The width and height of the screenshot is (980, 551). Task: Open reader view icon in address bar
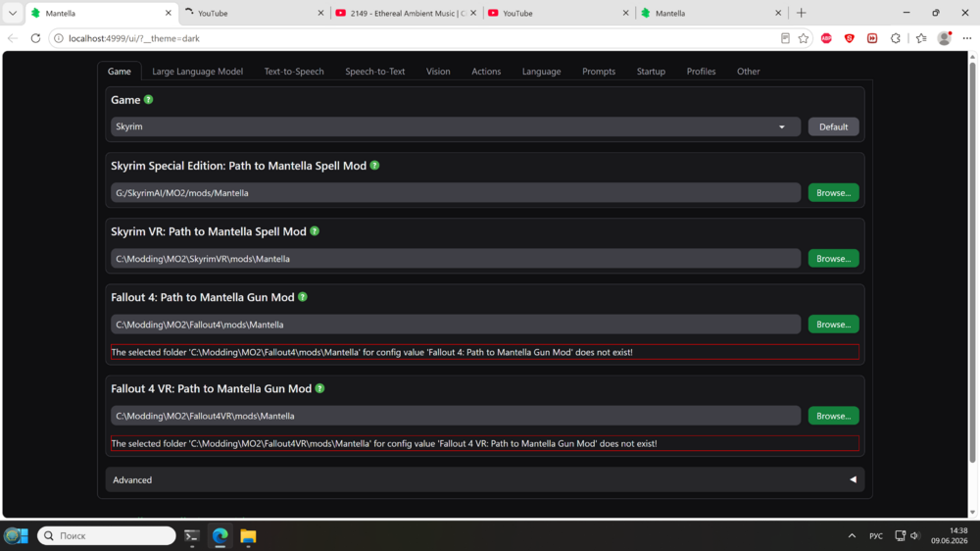click(785, 38)
